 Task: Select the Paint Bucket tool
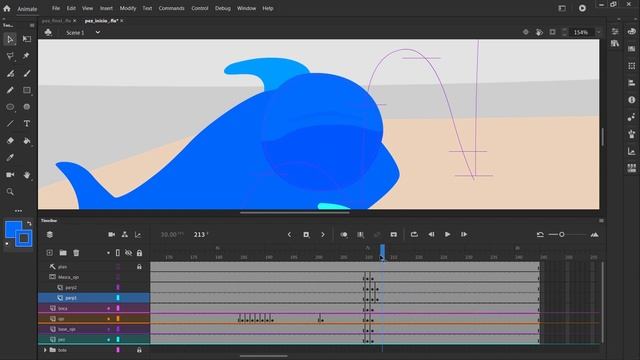pos(27,141)
